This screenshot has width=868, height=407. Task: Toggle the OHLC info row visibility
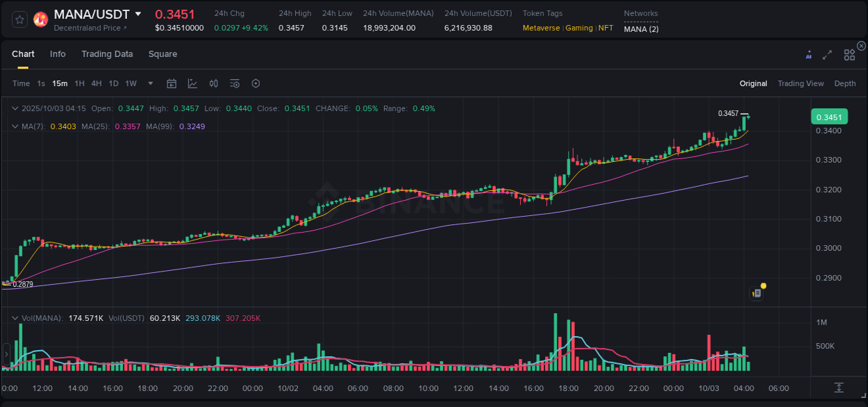[x=15, y=108]
